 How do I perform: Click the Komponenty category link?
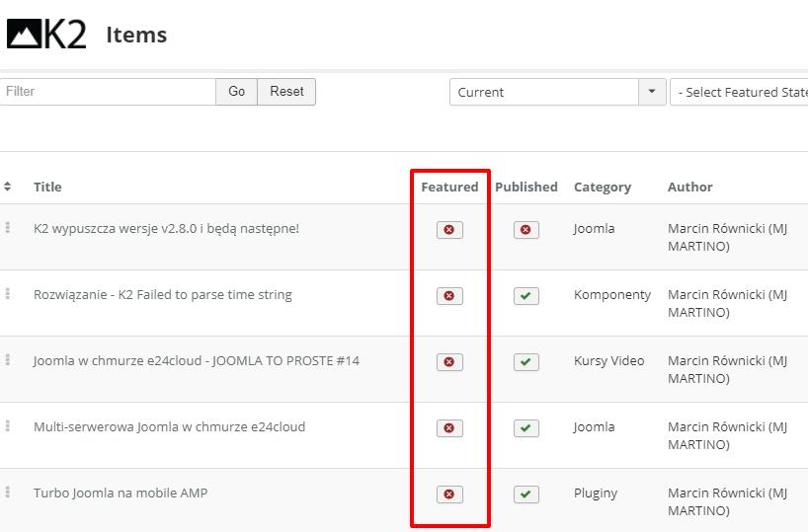coord(612,294)
